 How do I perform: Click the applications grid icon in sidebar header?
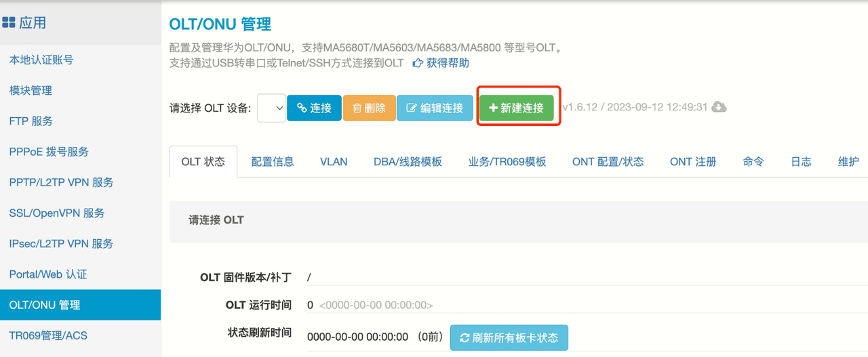(x=9, y=23)
